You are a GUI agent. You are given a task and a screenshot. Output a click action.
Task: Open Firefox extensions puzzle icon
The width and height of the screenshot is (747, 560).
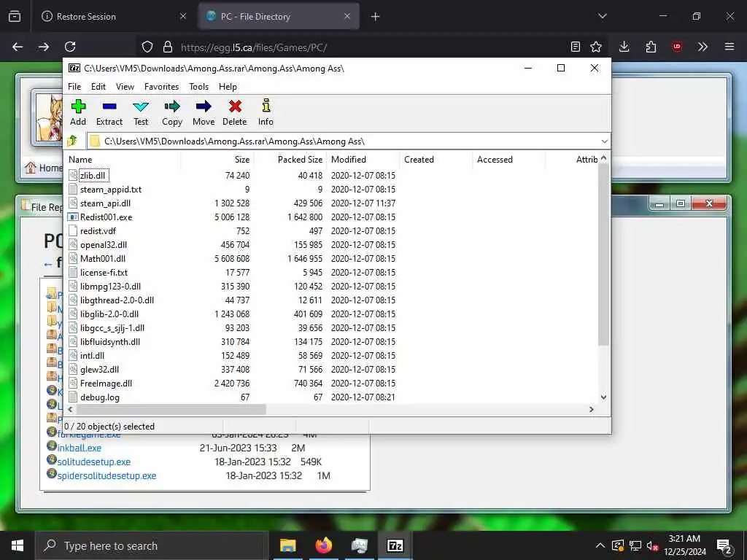pyautogui.click(x=651, y=47)
